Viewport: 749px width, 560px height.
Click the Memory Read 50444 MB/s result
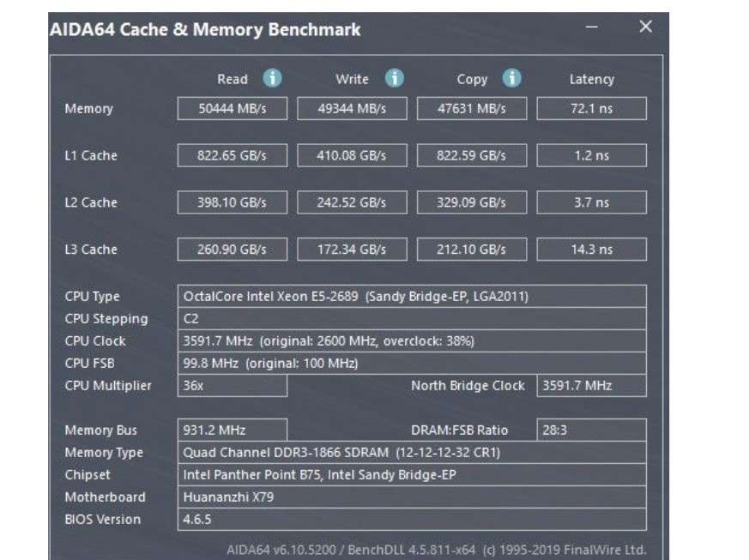pos(233,109)
